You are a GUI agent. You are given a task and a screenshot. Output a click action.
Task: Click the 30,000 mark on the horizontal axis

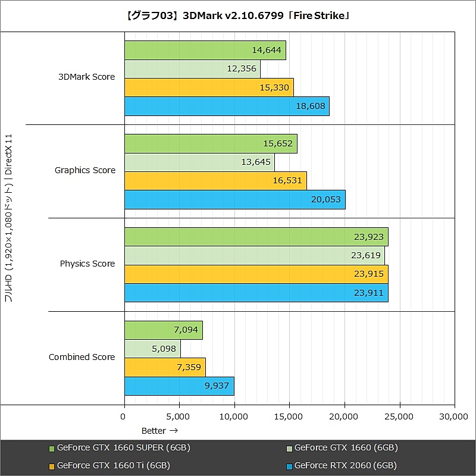coord(455,416)
